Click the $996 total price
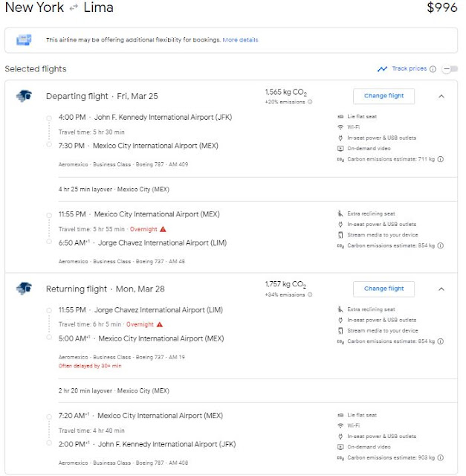 click(442, 9)
